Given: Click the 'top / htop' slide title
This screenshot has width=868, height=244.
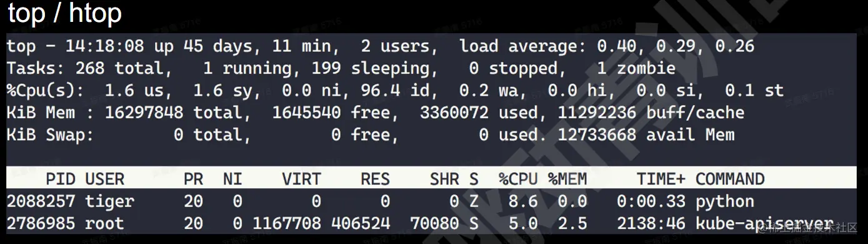Looking at the screenshot, I should click(64, 14).
